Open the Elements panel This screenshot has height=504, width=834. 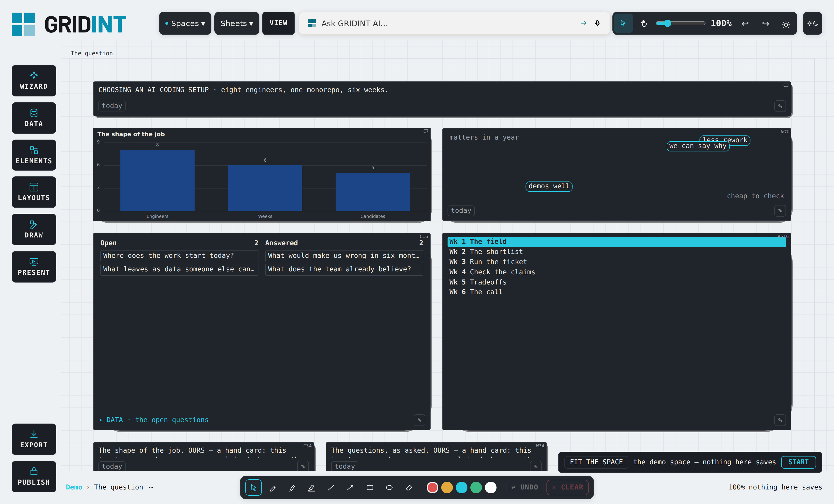coord(34,155)
